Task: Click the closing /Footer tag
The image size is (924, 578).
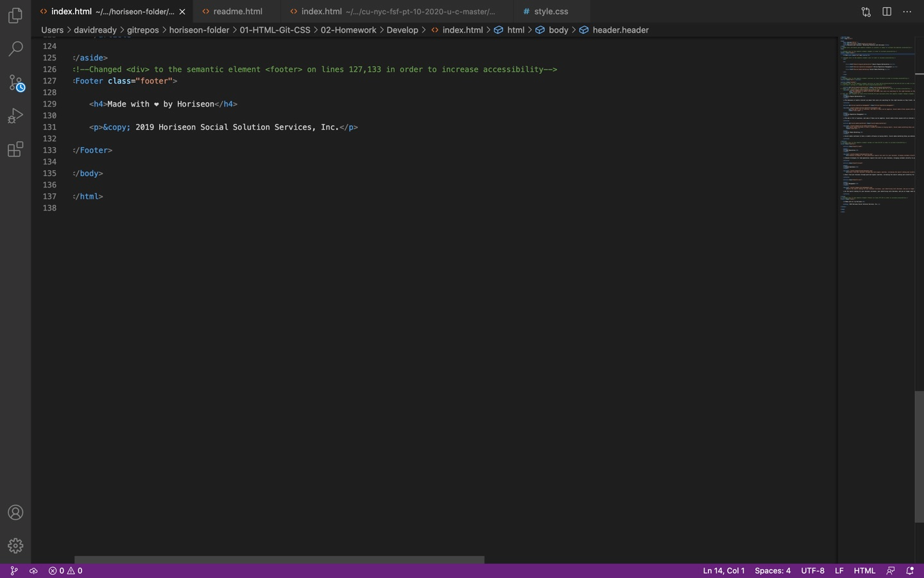Action: click(x=92, y=150)
